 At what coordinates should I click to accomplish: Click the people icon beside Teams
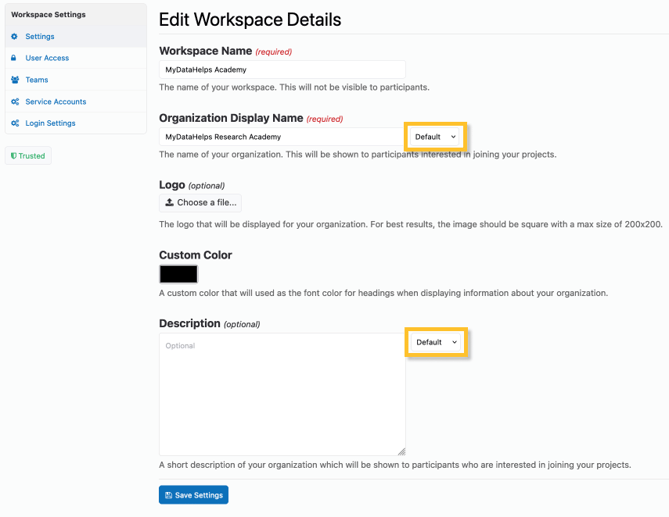14,80
